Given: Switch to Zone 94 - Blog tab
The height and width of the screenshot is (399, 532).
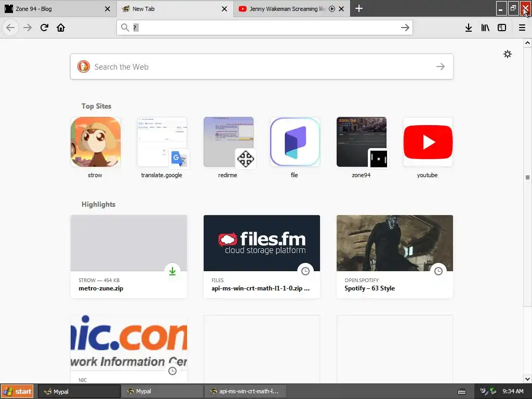Looking at the screenshot, I should click(58, 9).
